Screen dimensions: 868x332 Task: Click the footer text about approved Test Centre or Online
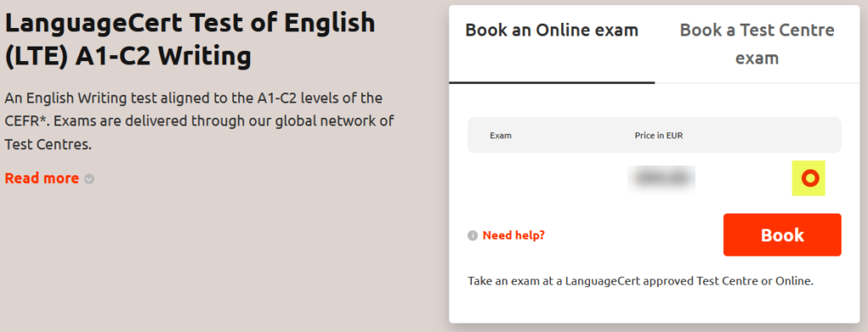pos(641,281)
